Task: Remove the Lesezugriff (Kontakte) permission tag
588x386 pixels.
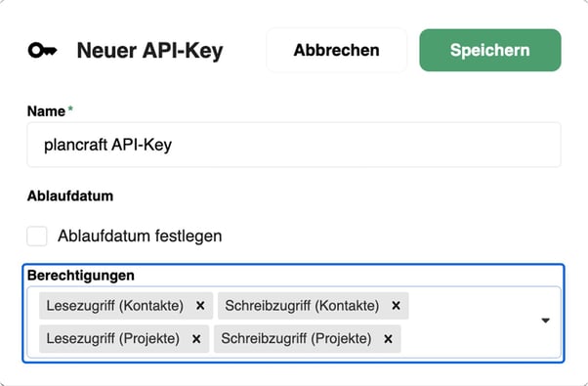Action: [x=200, y=306]
